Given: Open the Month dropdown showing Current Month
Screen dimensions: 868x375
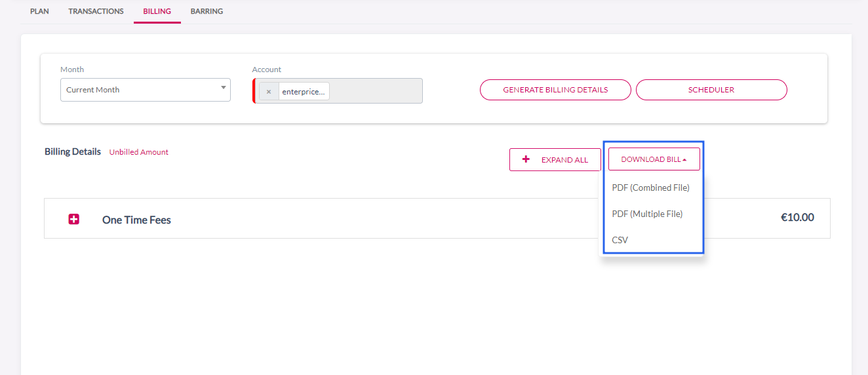Looking at the screenshot, I should click(145, 90).
